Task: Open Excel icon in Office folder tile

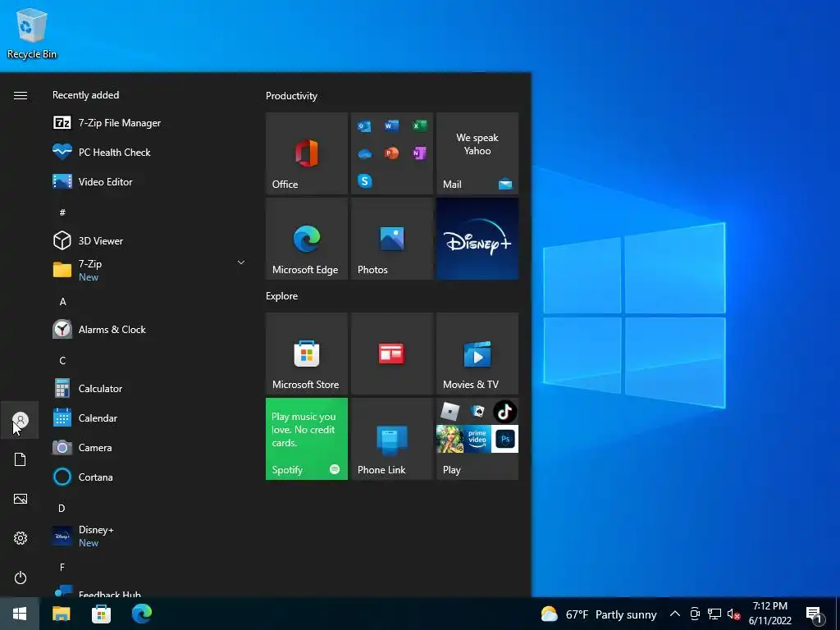Action: [x=419, y=126]
